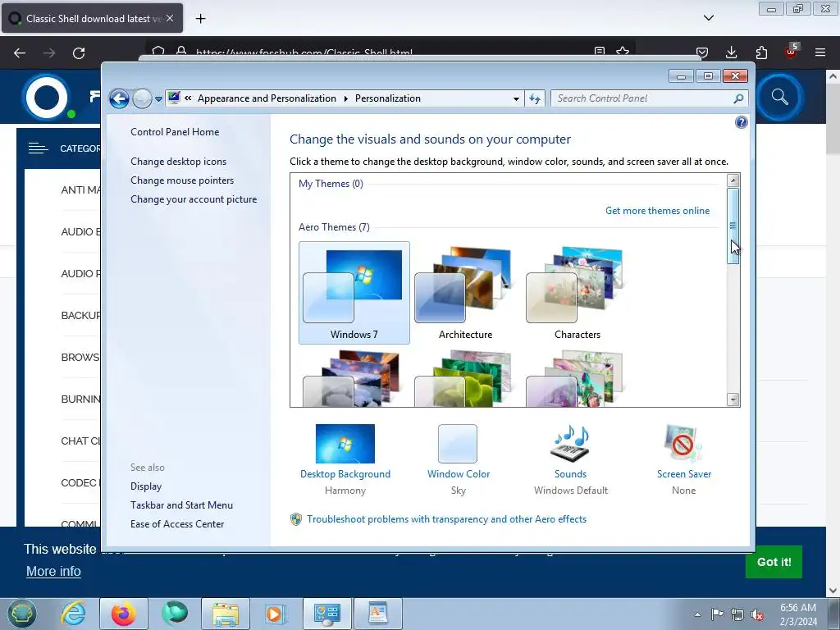Click the Sounds text link
840x630 pixels.
(571, 474)
